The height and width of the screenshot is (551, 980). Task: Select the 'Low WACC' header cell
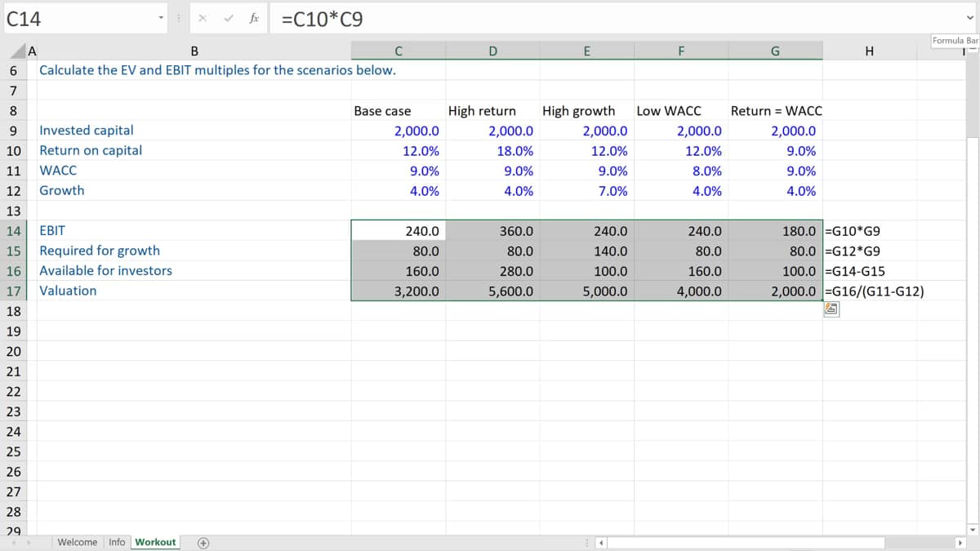(x=681, y=111)
